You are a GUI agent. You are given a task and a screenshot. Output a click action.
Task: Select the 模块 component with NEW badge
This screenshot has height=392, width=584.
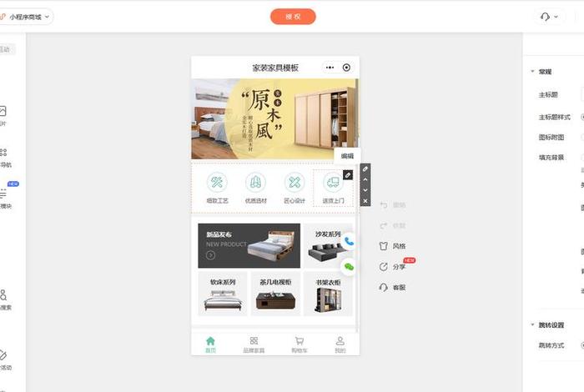[x=5, y=199]
